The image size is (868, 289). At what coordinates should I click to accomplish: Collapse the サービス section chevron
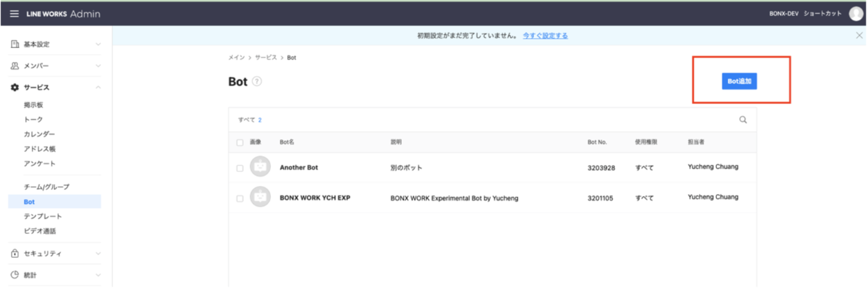pos(98,87)
